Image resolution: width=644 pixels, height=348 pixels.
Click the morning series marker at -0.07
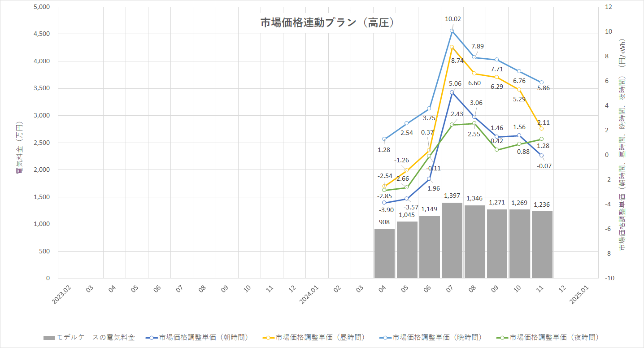click(542, 156)
